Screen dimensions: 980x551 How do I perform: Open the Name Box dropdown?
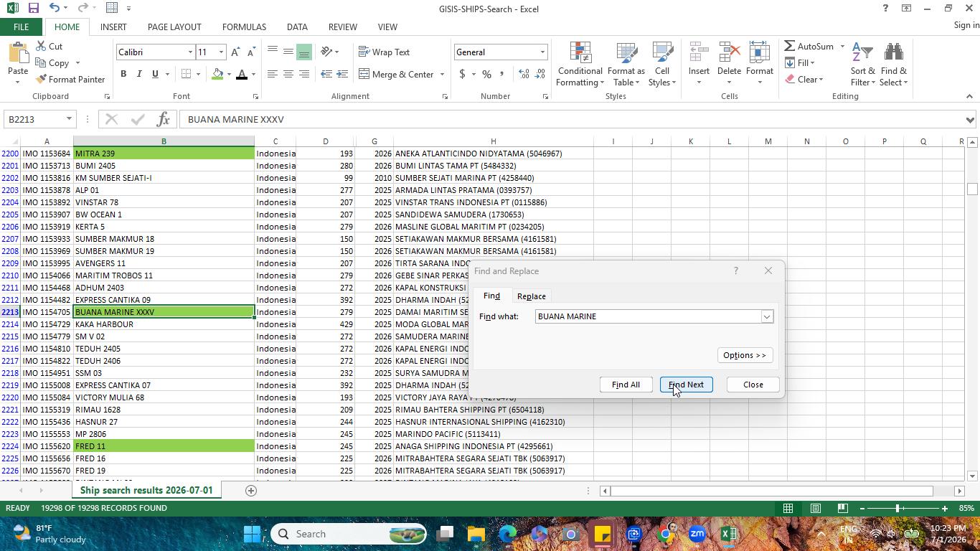click(x=69, y=119)
